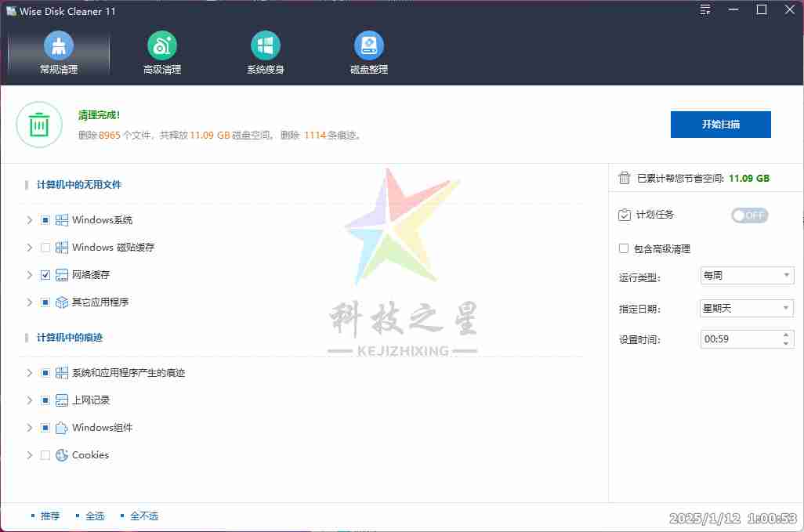Increase the 设置时间 value with up arrow
This screenshot has height=532, width=804.
[x=787, y=335]
